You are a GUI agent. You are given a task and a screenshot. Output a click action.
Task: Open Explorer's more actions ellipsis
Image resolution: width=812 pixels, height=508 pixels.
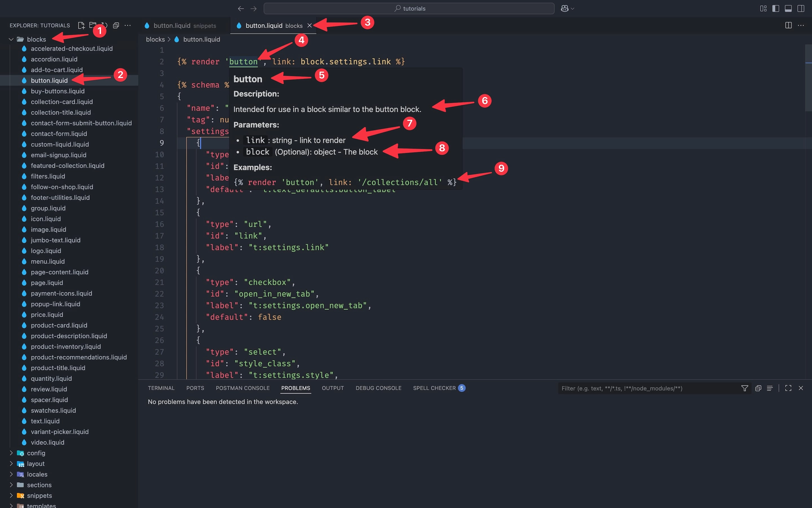tap(127, 25)
